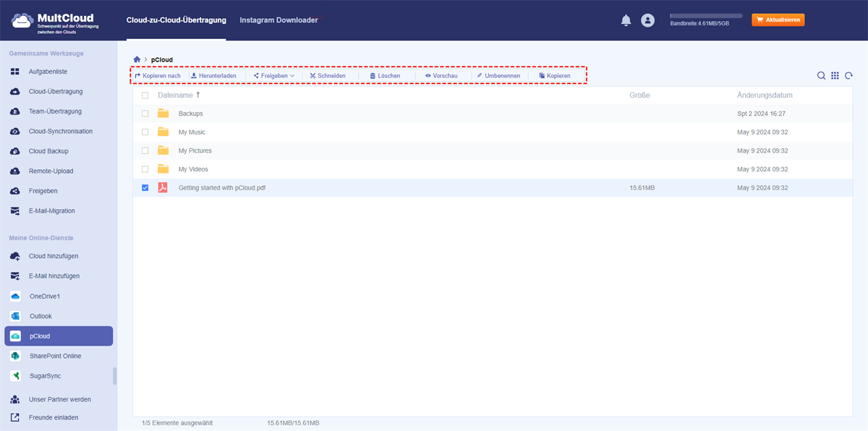Image resolution: width=868 pixels, height=431 pixels.
Task: Click pCloud in breadcrumb path
Action: 162,59
